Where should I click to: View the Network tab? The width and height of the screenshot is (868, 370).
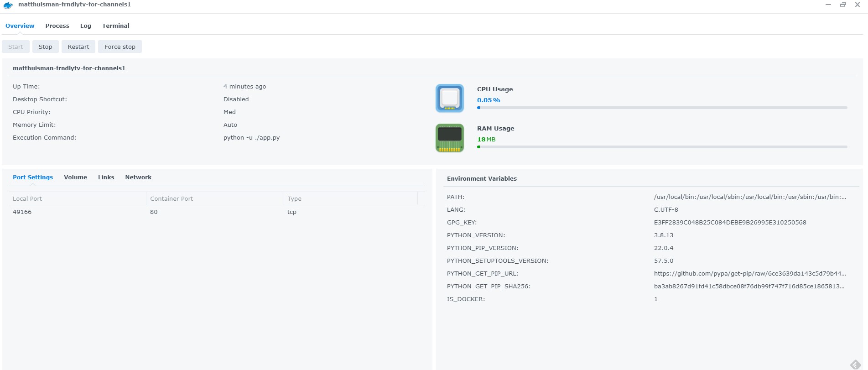138,177
